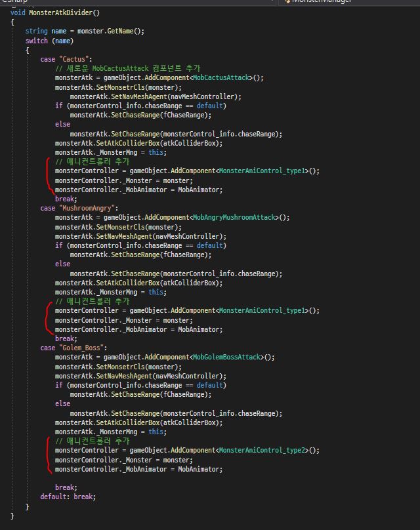The height and width of the screenshot is (530, 420).
Task: Click SetAtkColliderBox line in the MushroomAngry case
Action: (139, 283)
